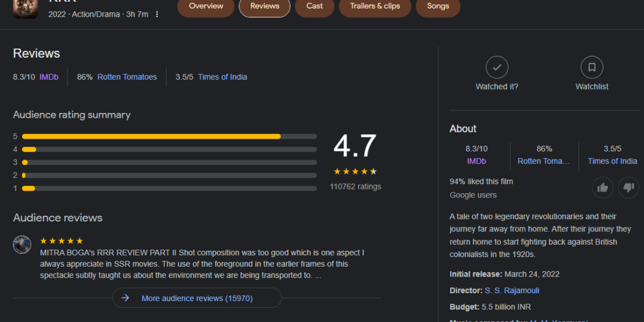Go to Trailers & clips tab
Screen dimensions: 644x322
[x=375, y=6]
